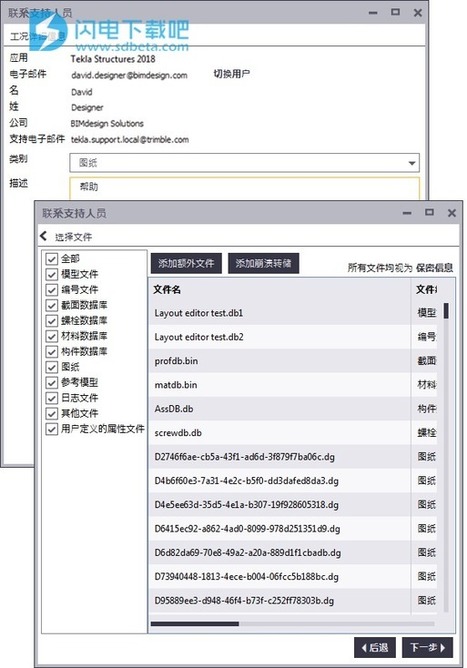Close the front 联系支持人员 window
The image size is (467, 668).
pyautogui.click(x=452, y=213)
